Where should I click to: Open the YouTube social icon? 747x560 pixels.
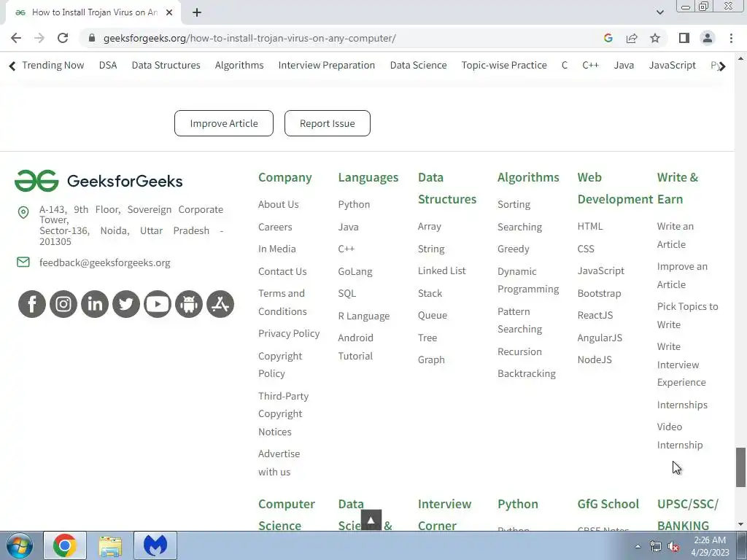pos(158,304)
